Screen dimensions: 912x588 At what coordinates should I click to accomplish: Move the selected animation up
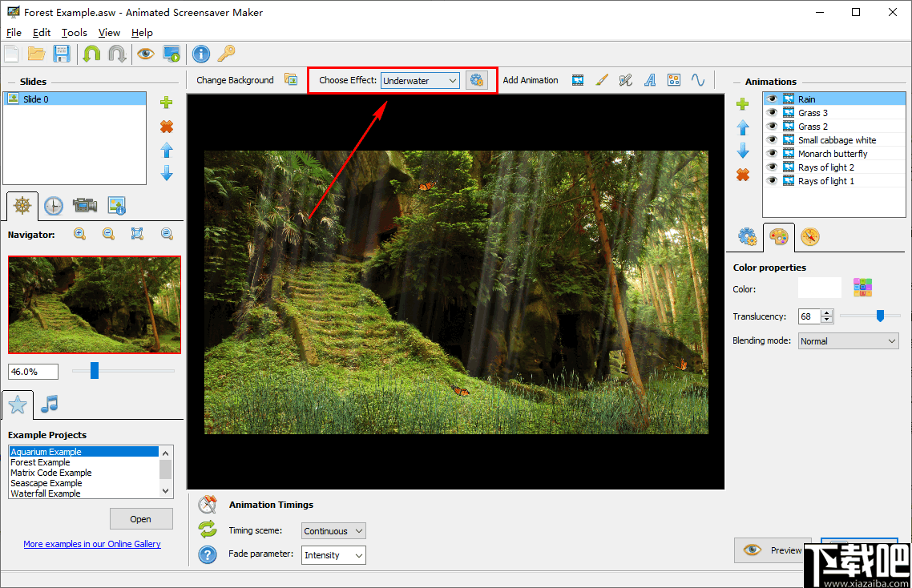(743, 127)
